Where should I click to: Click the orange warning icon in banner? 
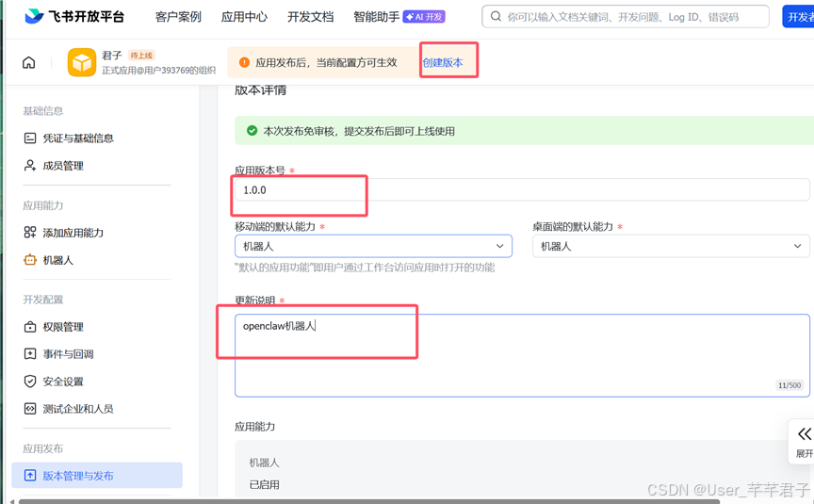244,62
